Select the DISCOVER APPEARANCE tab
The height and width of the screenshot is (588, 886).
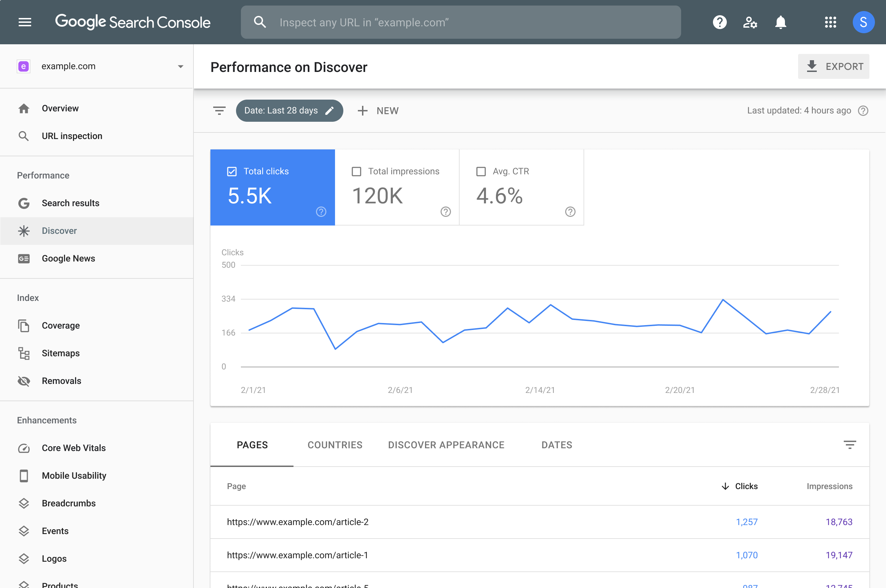(x=446, y=445)
